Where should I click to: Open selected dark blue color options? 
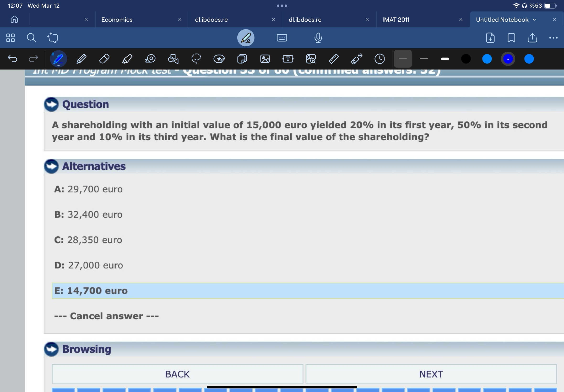coord(508,59)
